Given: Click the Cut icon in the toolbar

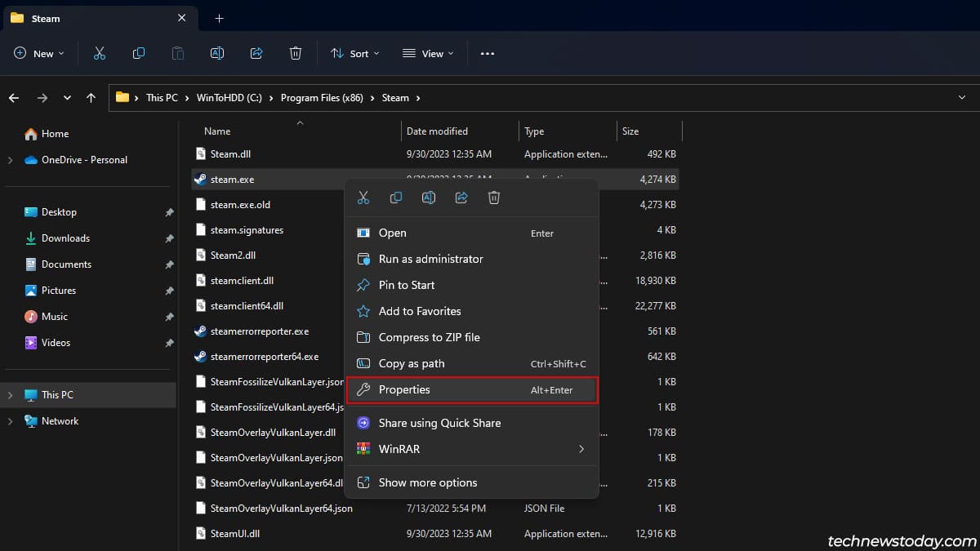Looking at the screenshot, I should pyautogui.click(x=100, y=53).
